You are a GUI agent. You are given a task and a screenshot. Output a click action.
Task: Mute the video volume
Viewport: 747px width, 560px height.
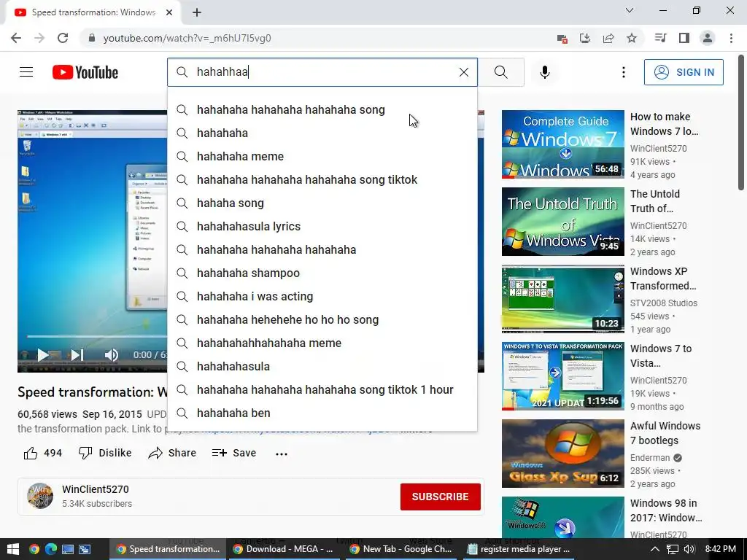click(112, 355)
